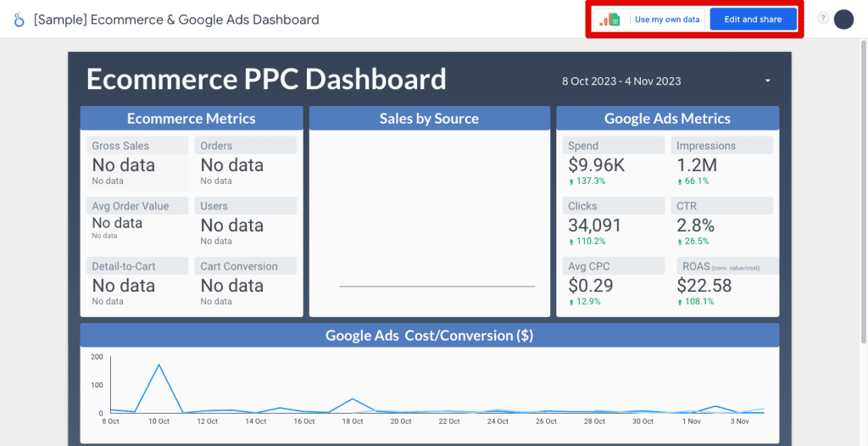This screenshot has height=446, width=868.
Task: Click the ROAS value $22.58
Action: tap(704, 286)
